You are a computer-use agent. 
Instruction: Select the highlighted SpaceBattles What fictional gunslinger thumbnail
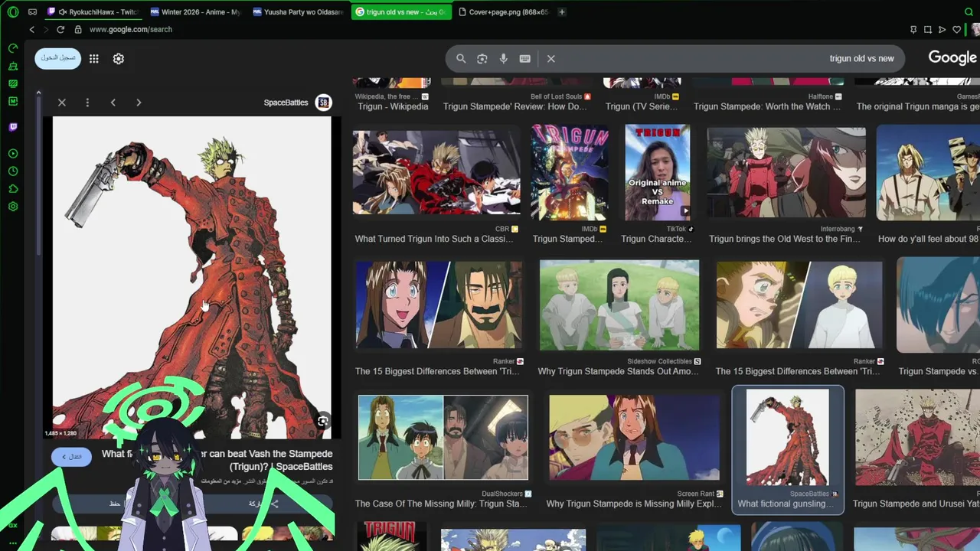click(787, 438)
